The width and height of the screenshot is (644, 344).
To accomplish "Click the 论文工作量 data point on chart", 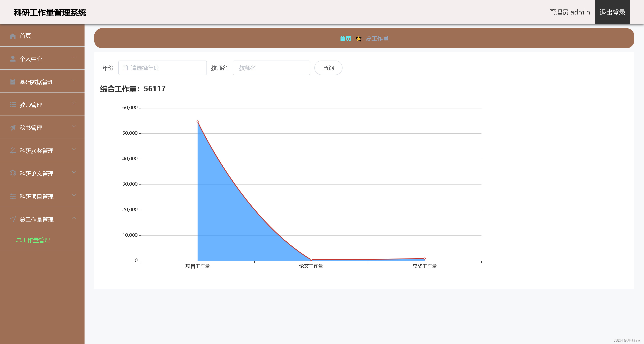I will (x=311, y=260).
